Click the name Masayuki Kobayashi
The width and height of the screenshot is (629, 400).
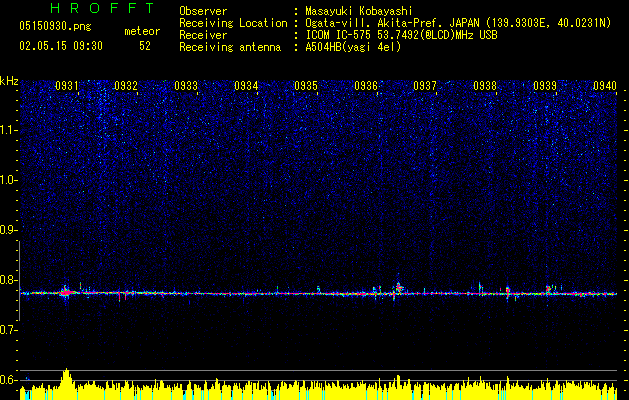tap(359, 11)
